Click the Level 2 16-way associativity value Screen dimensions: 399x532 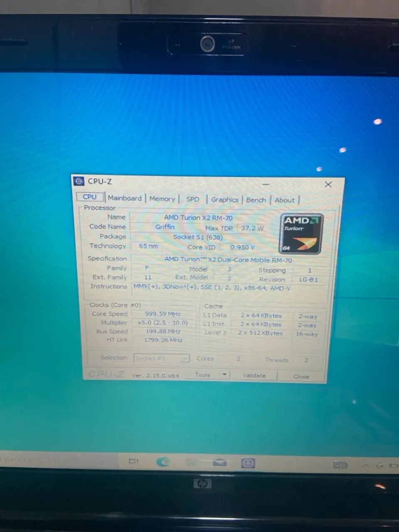[x=307, y=334]
